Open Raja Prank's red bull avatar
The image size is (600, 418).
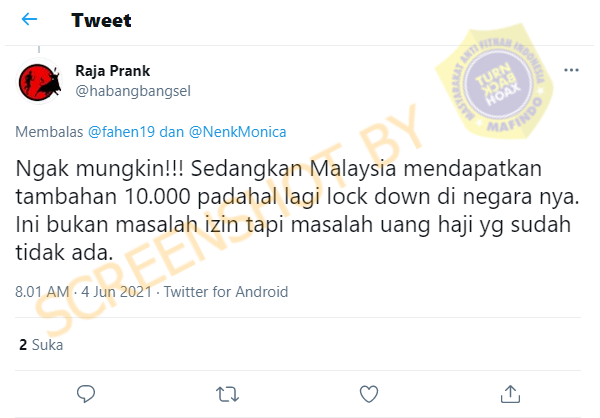point(39,82)
